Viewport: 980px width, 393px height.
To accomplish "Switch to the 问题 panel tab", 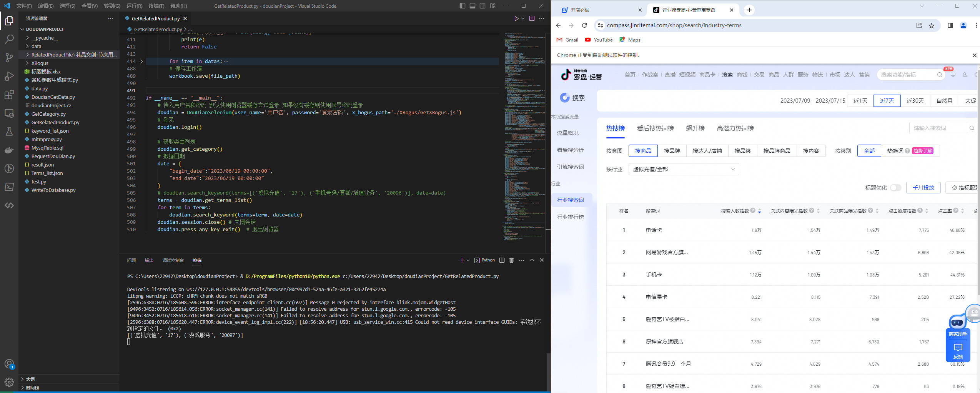I will point(131,260).
